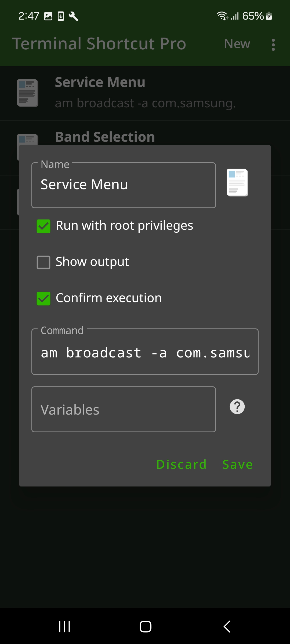Tap the shortcut icon chooser beside Name
The image size is (290, 644).
237,182
